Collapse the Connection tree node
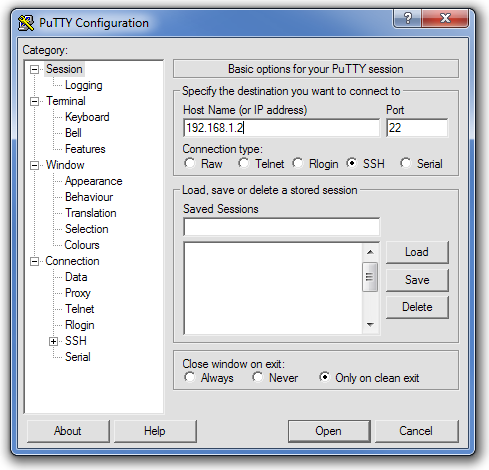Screen dimensions: 489x470 [x=34, y=261]
